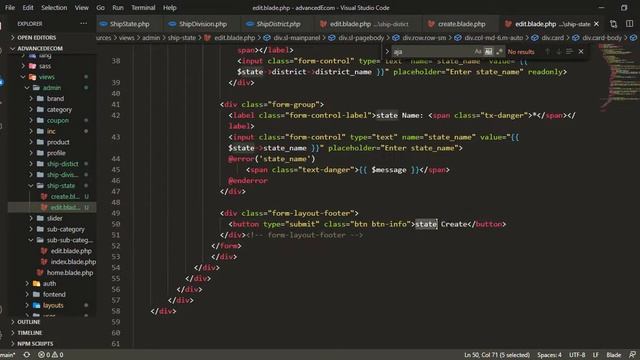Open the Run menu
Image resolution: width=640 pixels, height=360 pixels.
(x=118, y=8)
